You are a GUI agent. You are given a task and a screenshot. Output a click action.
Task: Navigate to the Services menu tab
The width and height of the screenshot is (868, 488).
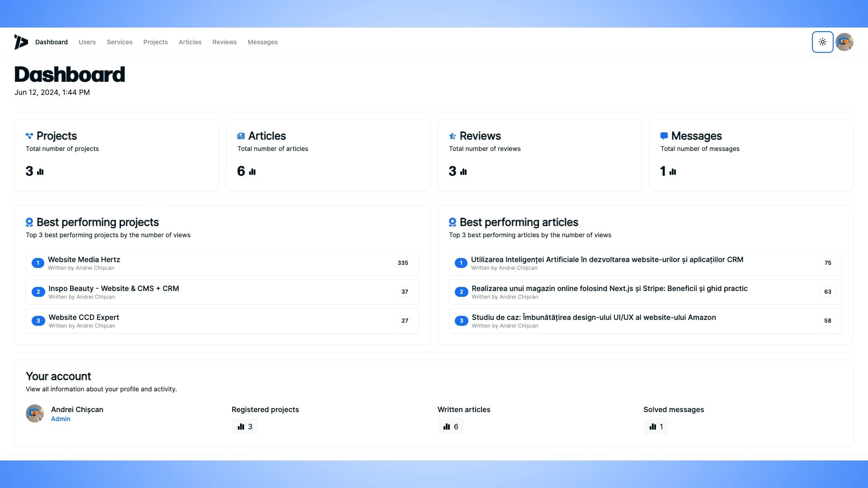click(x=119, y=42)
